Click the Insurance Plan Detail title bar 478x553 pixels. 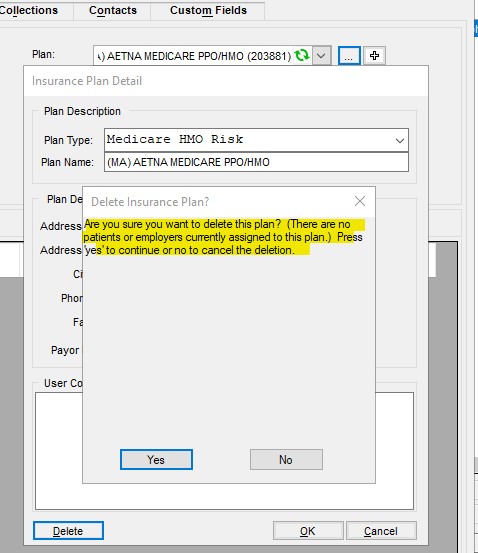pos(226,81)
